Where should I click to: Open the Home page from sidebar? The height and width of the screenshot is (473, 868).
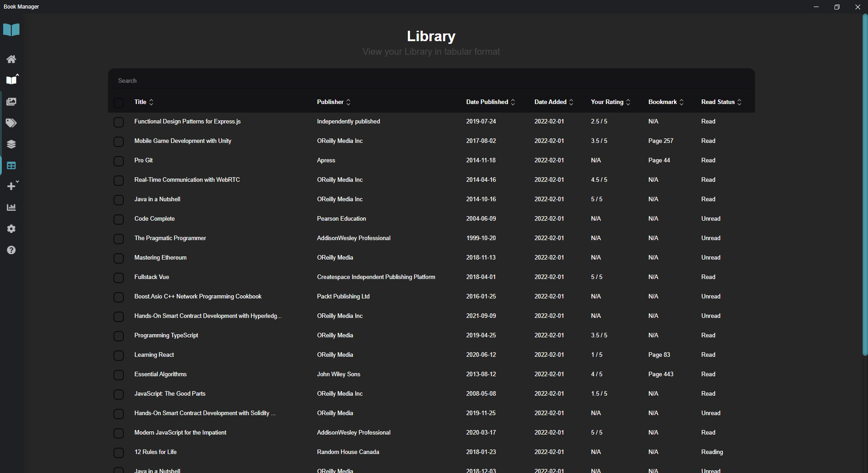point(11,59)
